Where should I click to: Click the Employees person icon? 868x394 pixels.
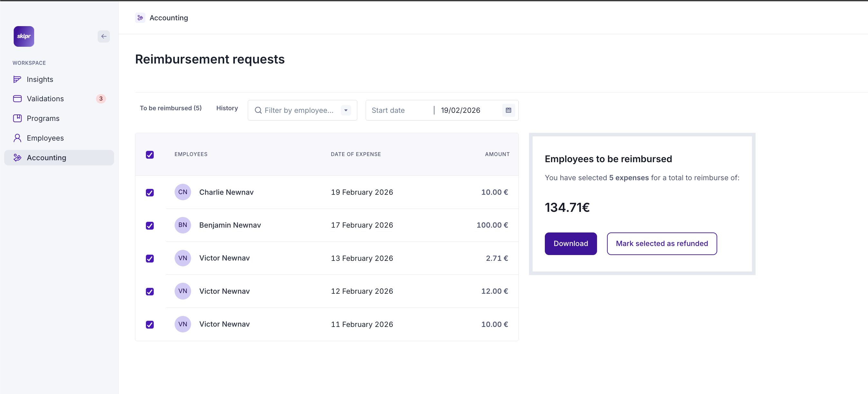[17, 138]
